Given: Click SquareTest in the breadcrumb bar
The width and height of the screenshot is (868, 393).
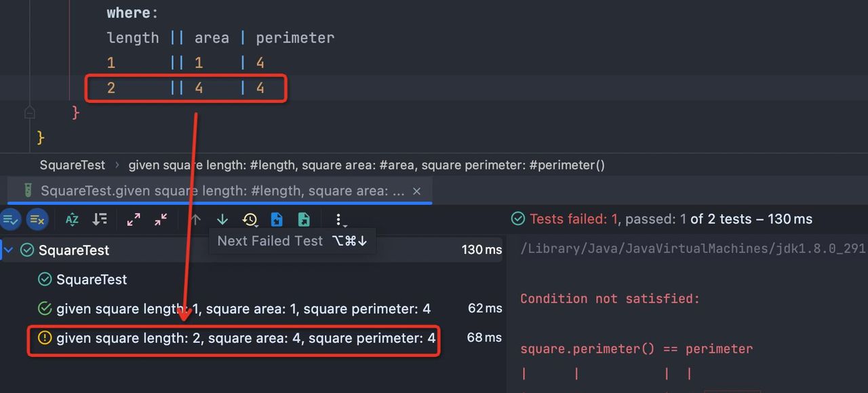Looking at the screenshot, I should 73,165.
